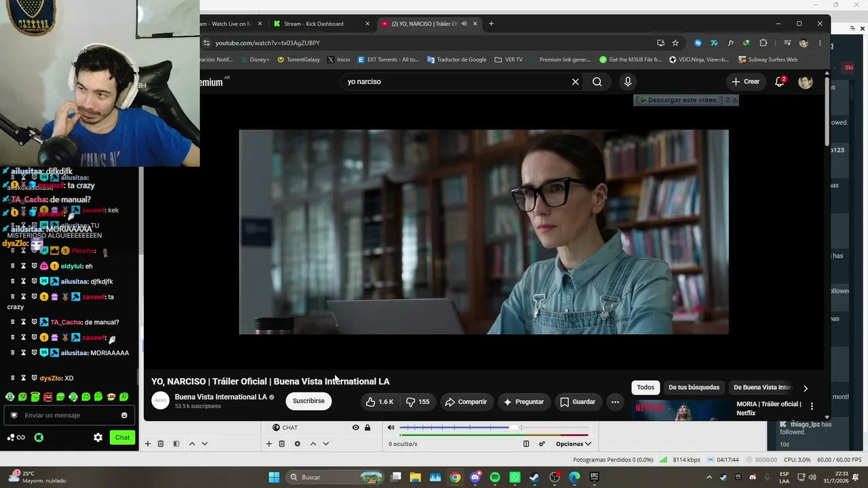Move the OBS source up
This screenshot has width=868, height=488.
coord(313,444)
